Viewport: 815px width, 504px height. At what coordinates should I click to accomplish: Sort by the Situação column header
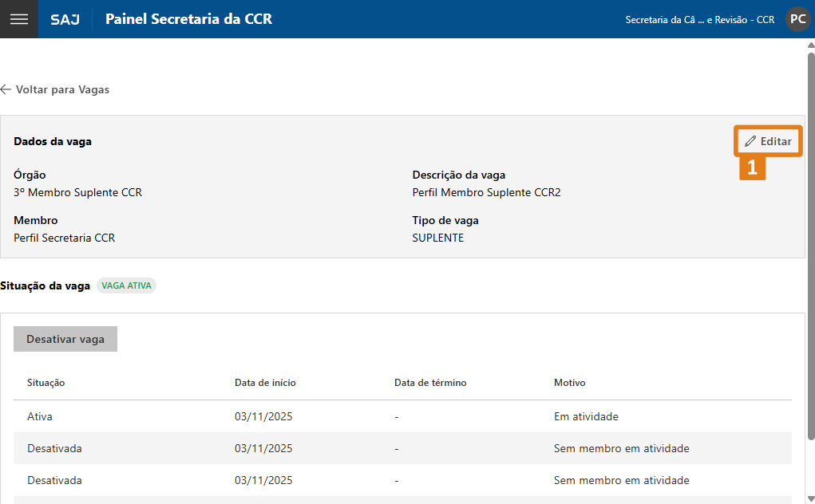click(x=46, y=383)
